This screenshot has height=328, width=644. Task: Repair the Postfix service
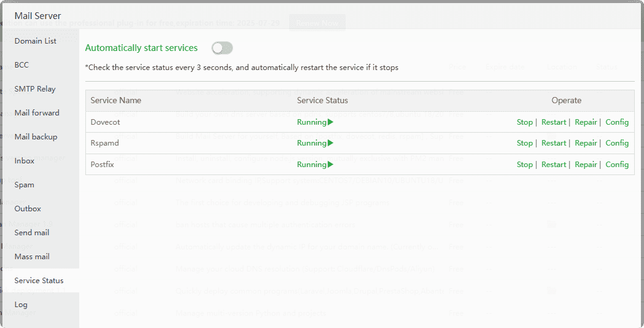pos(586,165)
